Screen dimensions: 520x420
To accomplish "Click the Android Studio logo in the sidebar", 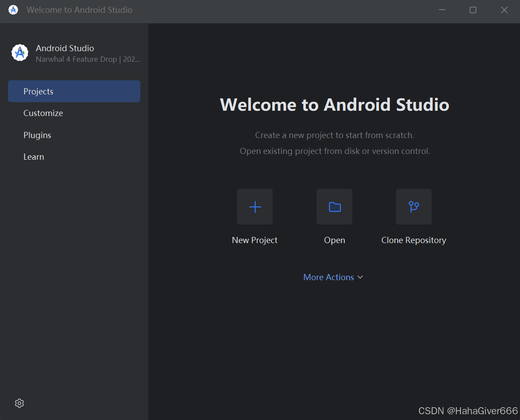I will coord(20,52).
